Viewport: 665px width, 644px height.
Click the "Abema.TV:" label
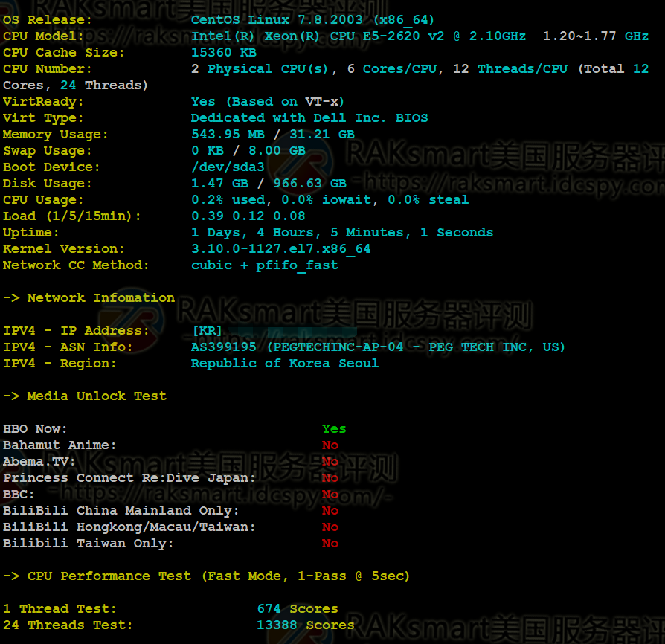tap(39, 462)
